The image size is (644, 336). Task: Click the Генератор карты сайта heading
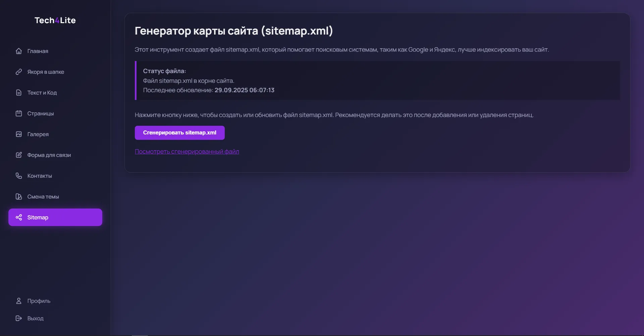(233, 31)
